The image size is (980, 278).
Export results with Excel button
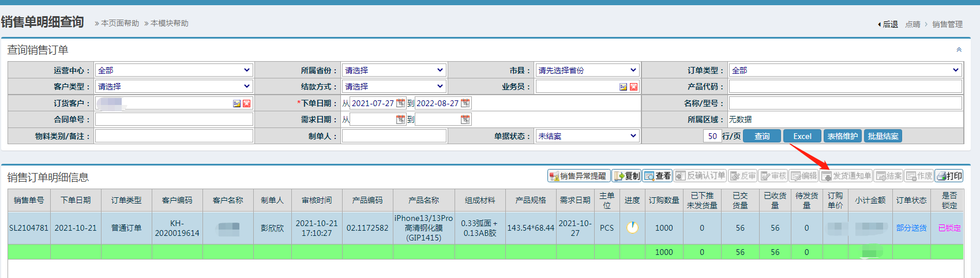(x=802, y=136)
